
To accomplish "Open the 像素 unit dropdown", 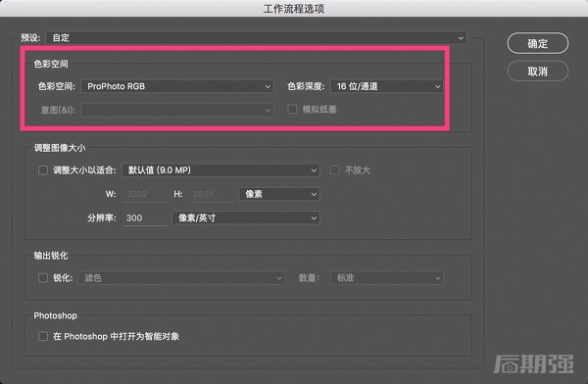I will click(279, 194).
